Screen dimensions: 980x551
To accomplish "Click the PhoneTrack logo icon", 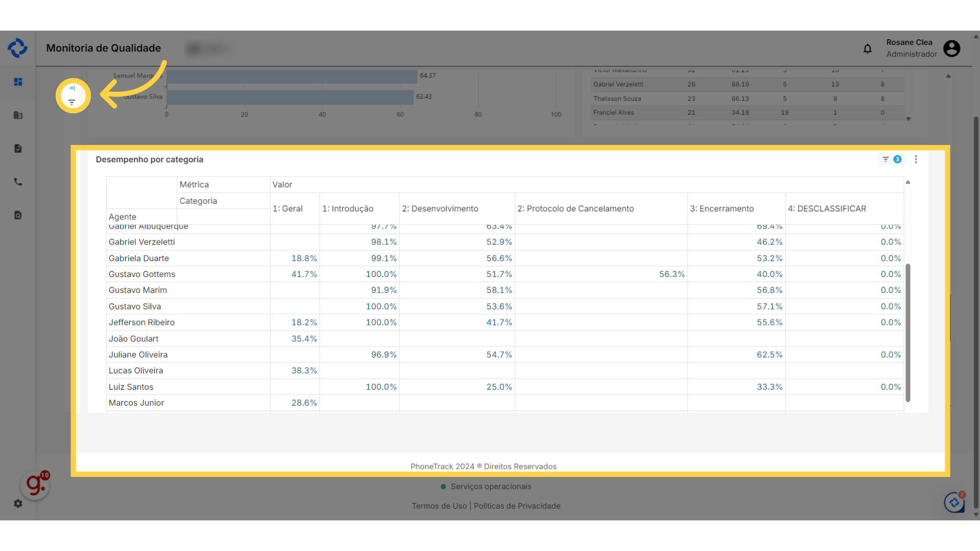I will [x=18, y=48].
